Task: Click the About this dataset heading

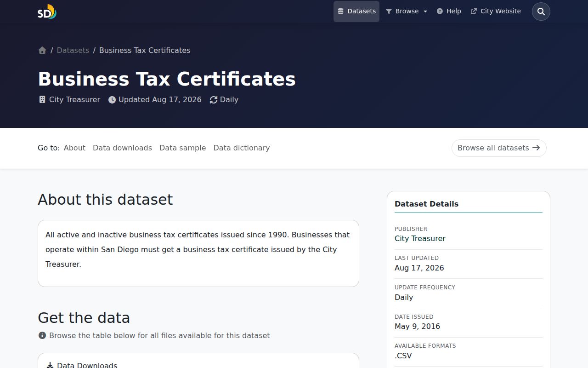Action: tap(105, 199)
